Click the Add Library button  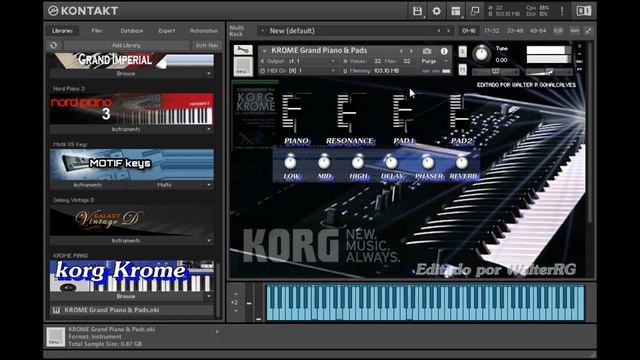coord(126,45)
